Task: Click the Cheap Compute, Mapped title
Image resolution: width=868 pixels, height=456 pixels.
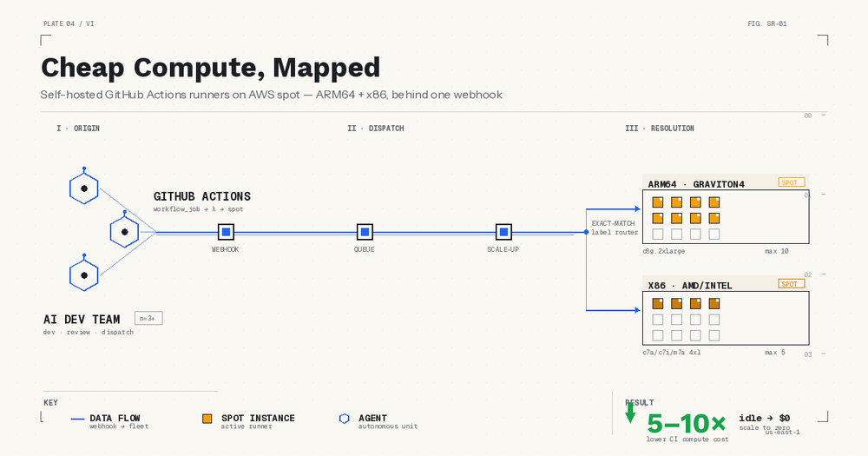Action: tap(210, 68)
